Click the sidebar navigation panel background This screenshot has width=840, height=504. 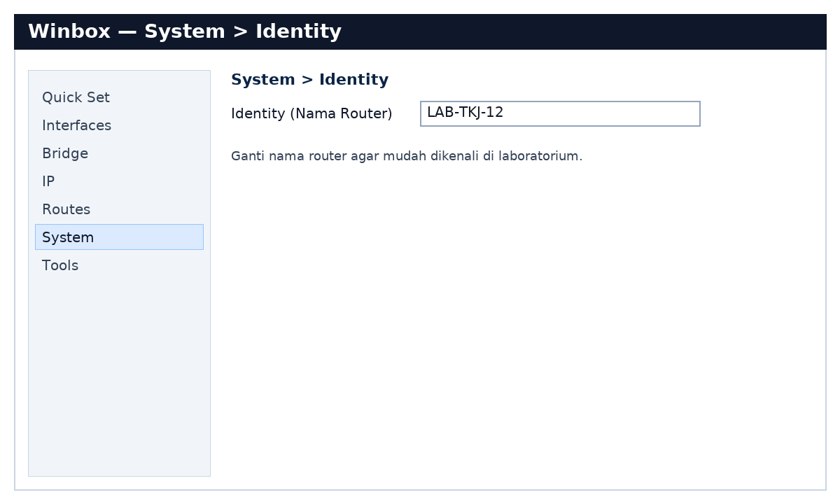[x=119, y=364]
